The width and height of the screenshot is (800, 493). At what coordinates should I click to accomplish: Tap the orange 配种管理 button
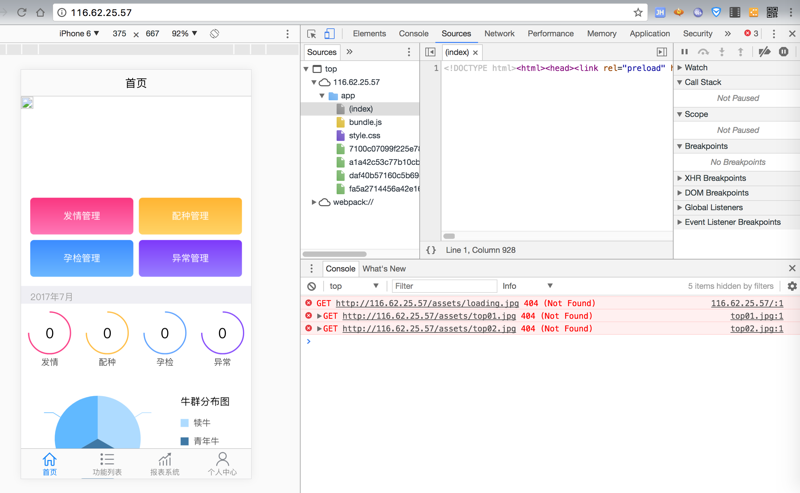190,216
